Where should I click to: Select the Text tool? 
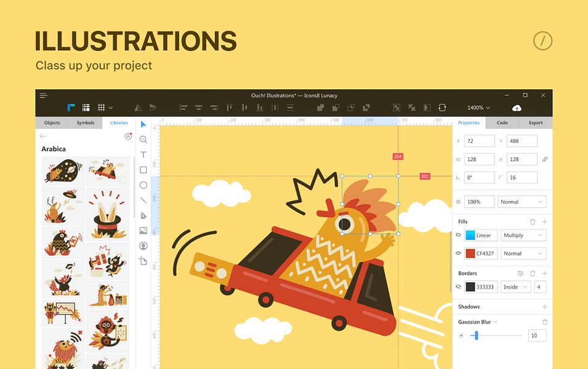coord(143,155)
